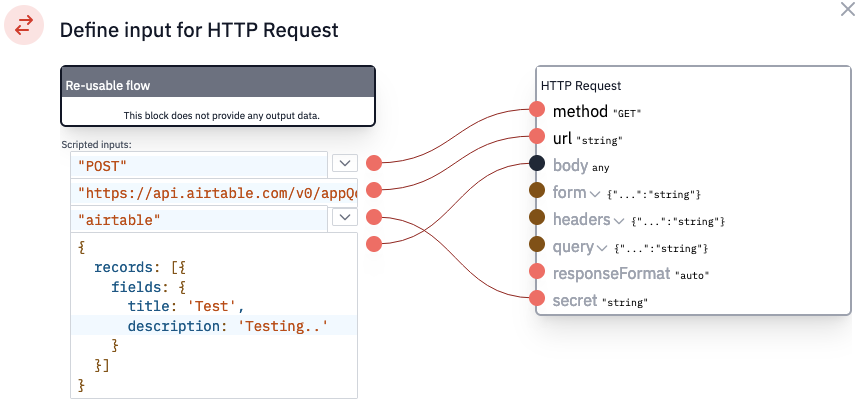This screenshot has width=856, height=406.
Task: Click the url parameter label
Action: (x=562, y=139)
